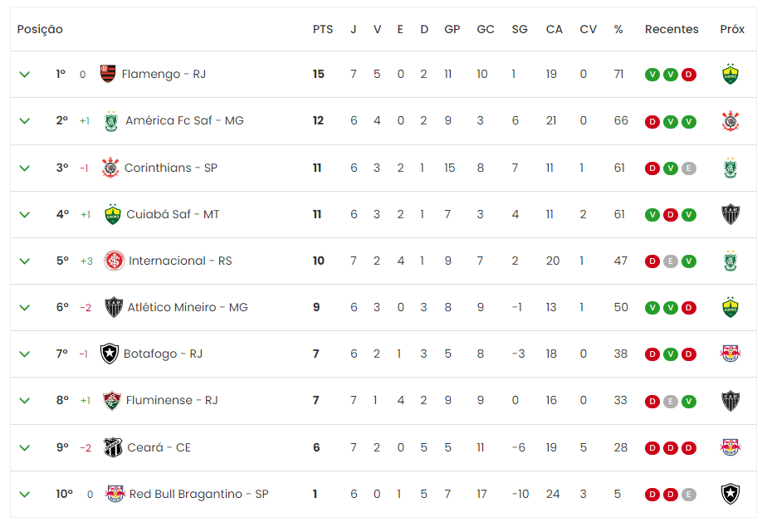The width and height of the screenshot is (767, 532).
Task: Expand the Flamengo row chevron
Action: (x=24, y=75)
